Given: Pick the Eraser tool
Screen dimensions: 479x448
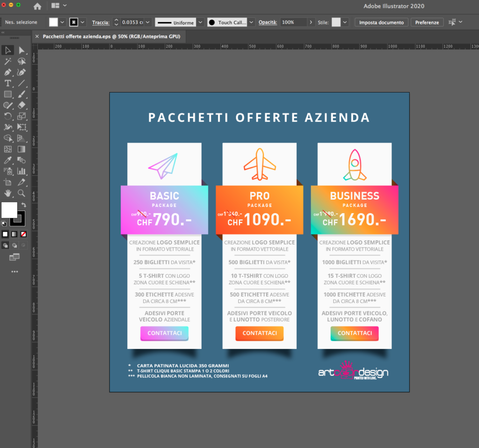Looking at the screenshot, I should coord(22,105).
